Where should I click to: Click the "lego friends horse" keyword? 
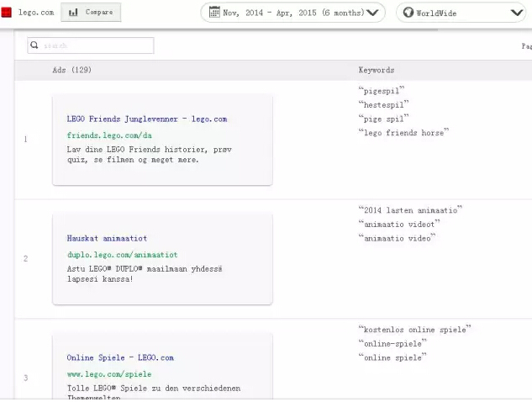coord(403,132)
